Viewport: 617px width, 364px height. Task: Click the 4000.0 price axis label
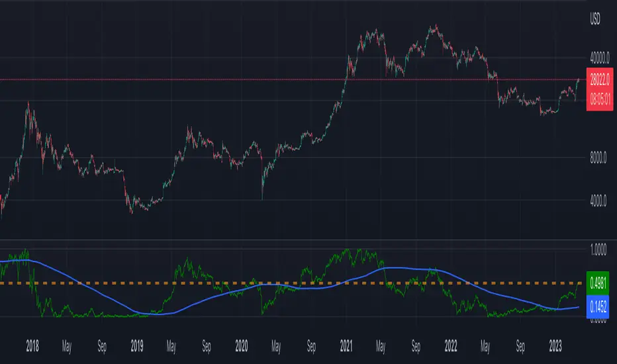pos(598,201)
